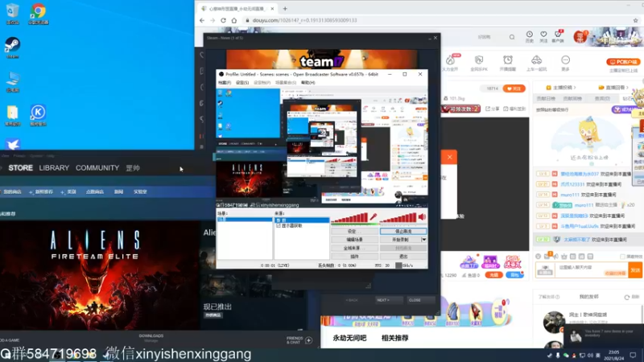This screenshot has height=362, width=644.
Task: Open Douyu followed heart icon
Action: [543, 36]
